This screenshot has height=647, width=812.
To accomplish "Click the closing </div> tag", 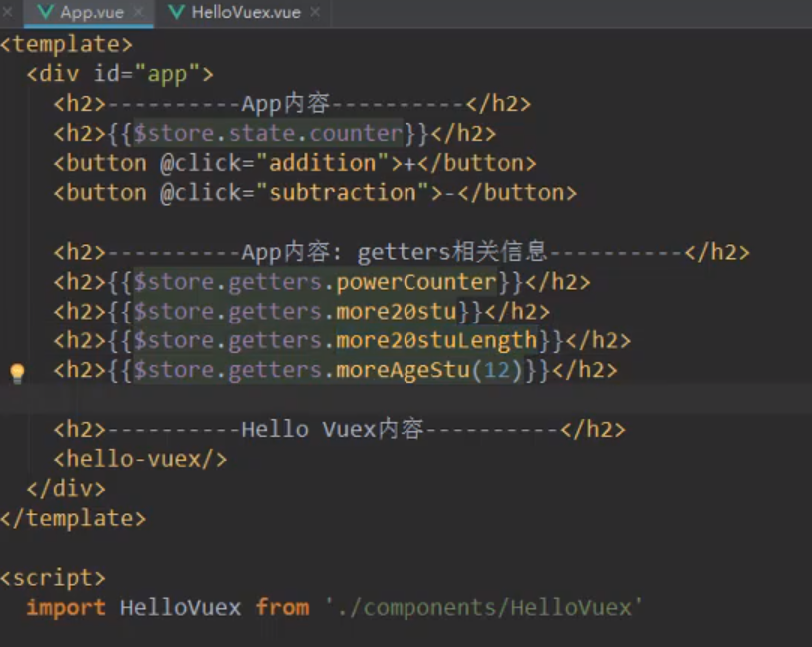I will click(x=66, y=489).
